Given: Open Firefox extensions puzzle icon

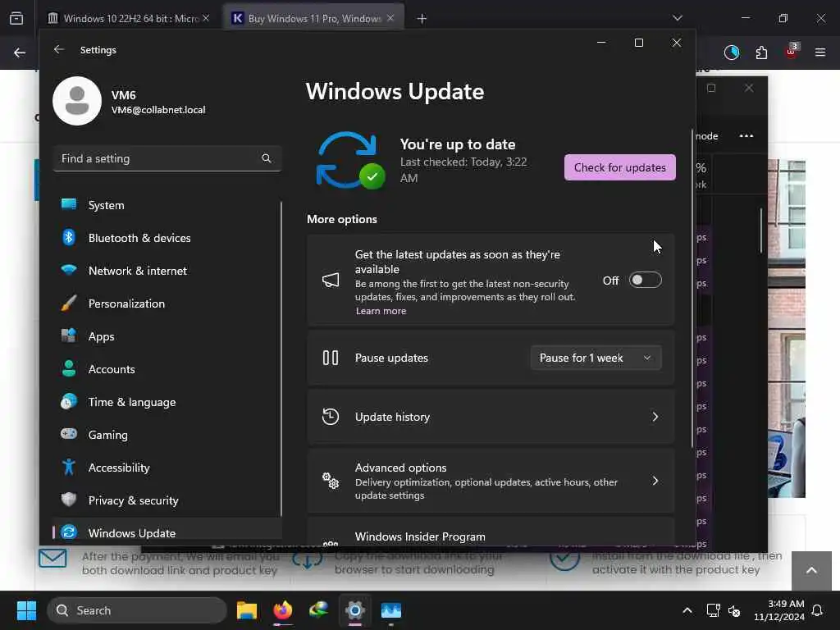Looking at the screenshot, I should tap(761, 52).
